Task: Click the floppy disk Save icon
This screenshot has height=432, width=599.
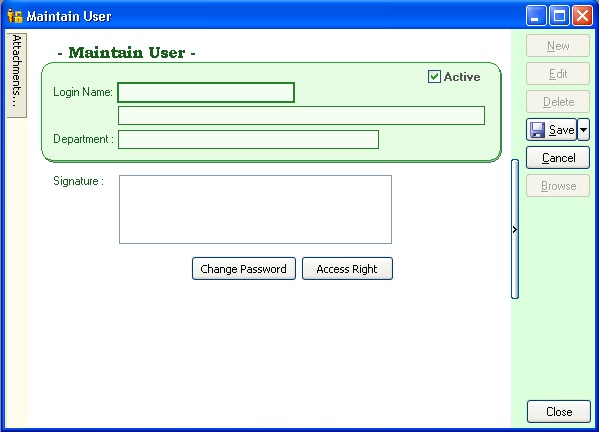Action: coord(537,130)
